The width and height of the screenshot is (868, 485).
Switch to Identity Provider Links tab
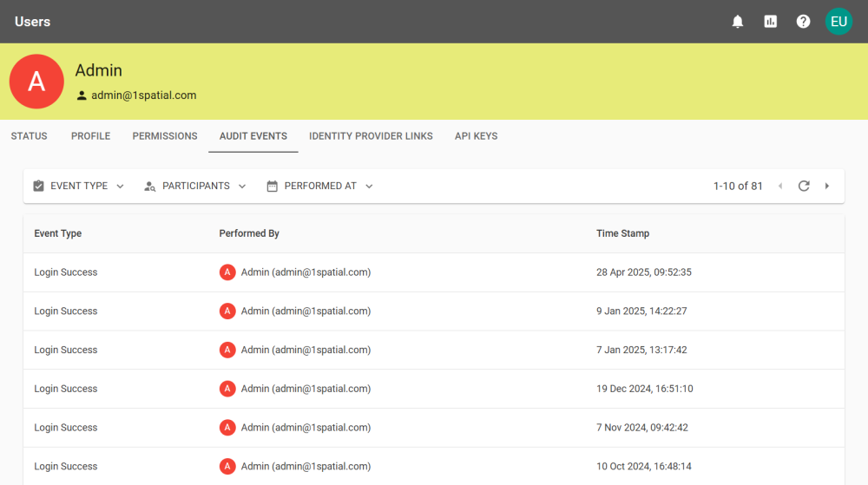(371, 136)
